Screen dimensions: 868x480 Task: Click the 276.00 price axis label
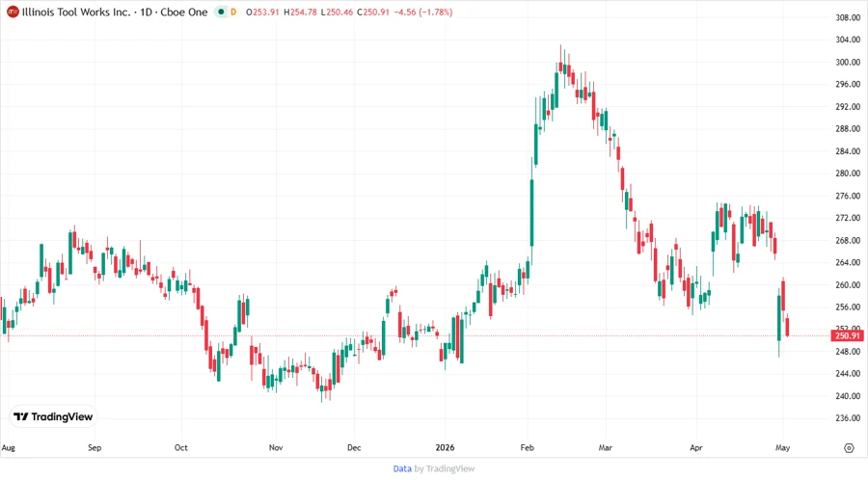tap(848, 196)
